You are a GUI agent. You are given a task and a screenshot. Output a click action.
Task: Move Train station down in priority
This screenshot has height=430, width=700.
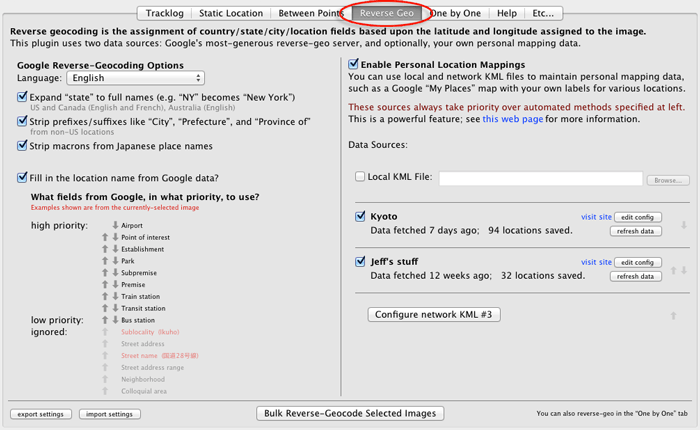coord(115,296)
